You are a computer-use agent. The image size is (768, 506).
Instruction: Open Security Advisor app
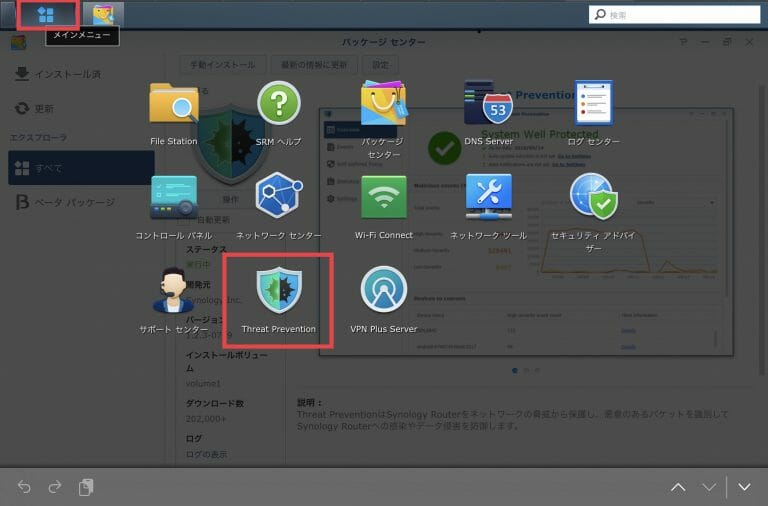(593, 213)
